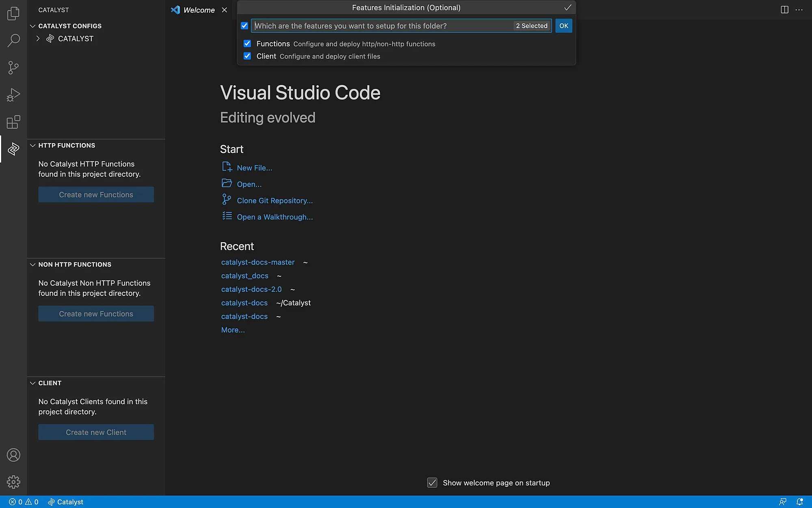The image size is (812, 508).
Task: Select the Functions feature row label
Action: [x=273, y=43]
